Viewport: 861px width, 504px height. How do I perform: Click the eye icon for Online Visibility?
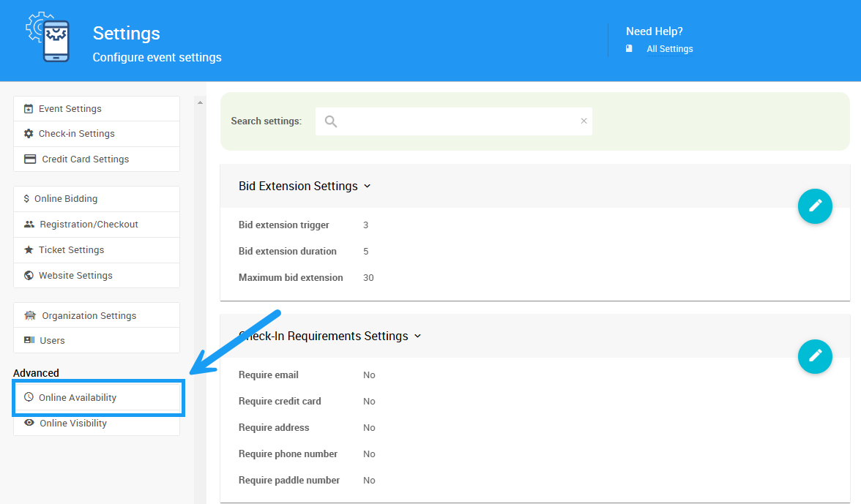29,423
